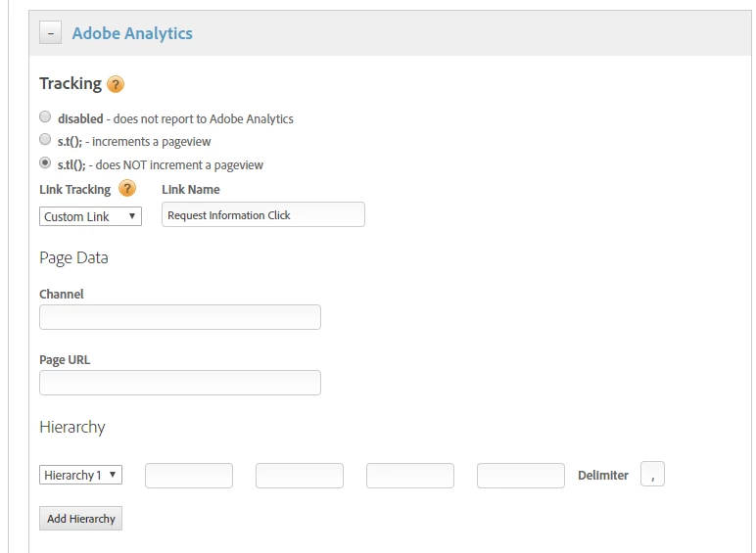Screen dimensions: 756x553
Task: Click the Page Data heading text
Action: (73, 258)
